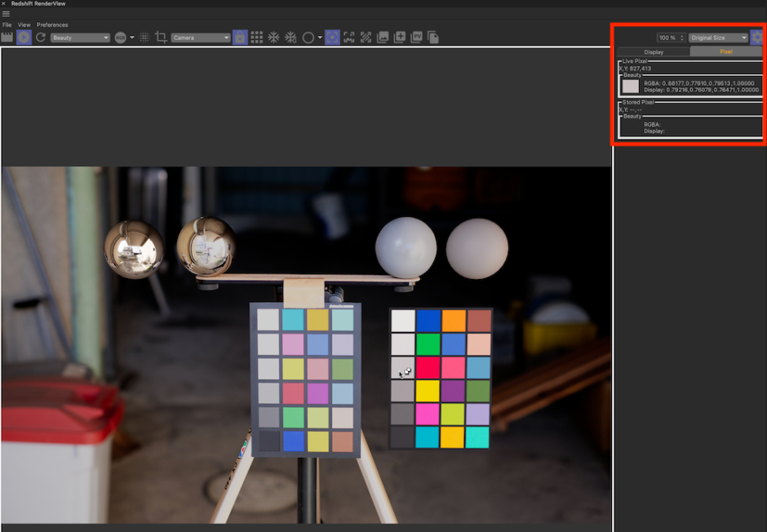Image resolution: width=767 pixels, height=532 pixels.
Task: Toggle the camera lock button
Action: tap(240, 38)
